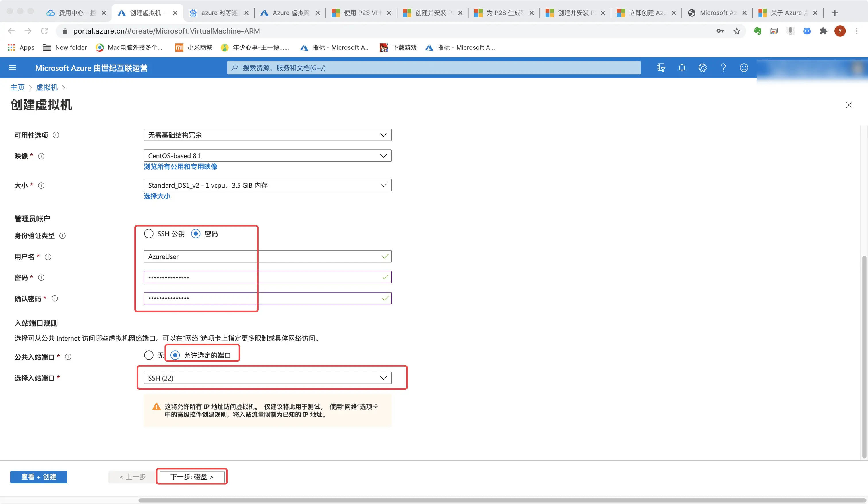Click the help question mark icon
The height and width of the screenshot is (504, 868).
click(723, 68)
